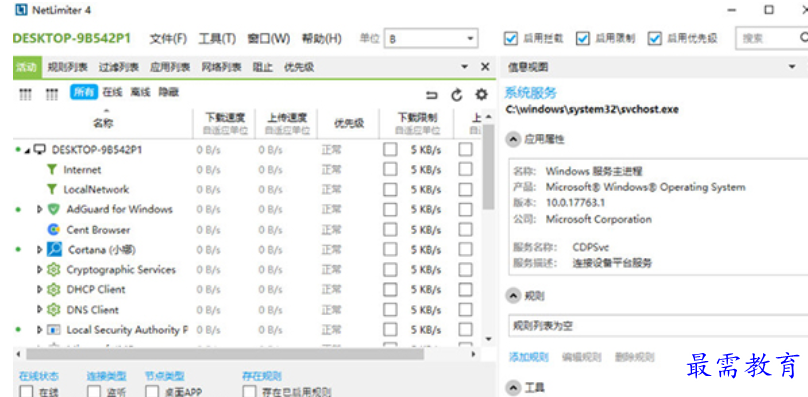Filter list by 离线
Screen dimensions: 808x397
140,92
